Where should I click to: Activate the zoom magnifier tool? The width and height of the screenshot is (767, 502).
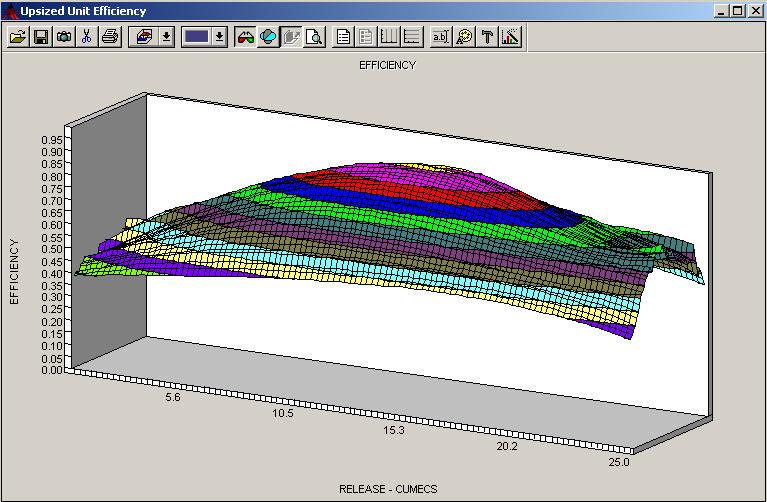click(x=315, y=37)
